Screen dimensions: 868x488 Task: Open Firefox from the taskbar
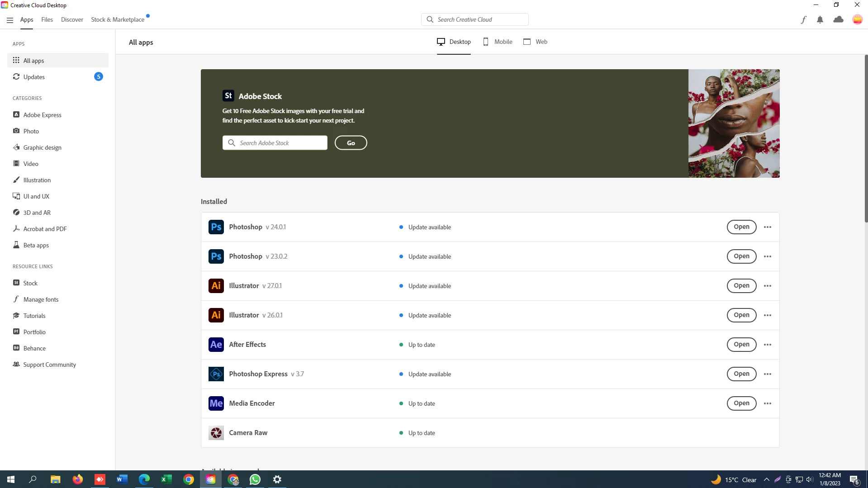coord(78,479)
